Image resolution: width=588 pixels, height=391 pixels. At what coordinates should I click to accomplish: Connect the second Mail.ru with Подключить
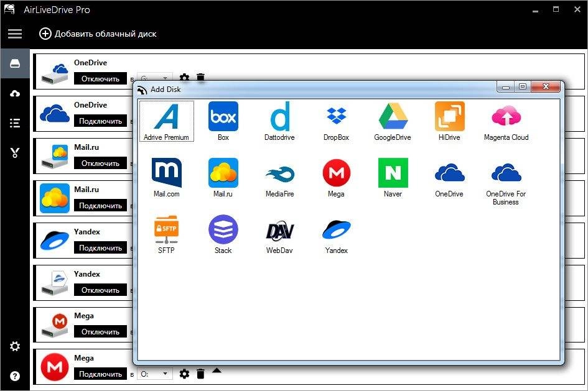(x=101, y=206)
